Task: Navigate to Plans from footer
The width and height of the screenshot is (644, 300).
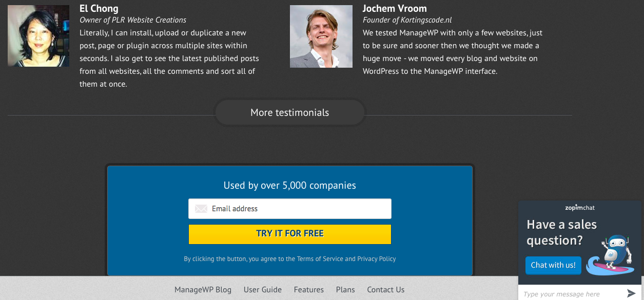Action: tap(345, 290)
